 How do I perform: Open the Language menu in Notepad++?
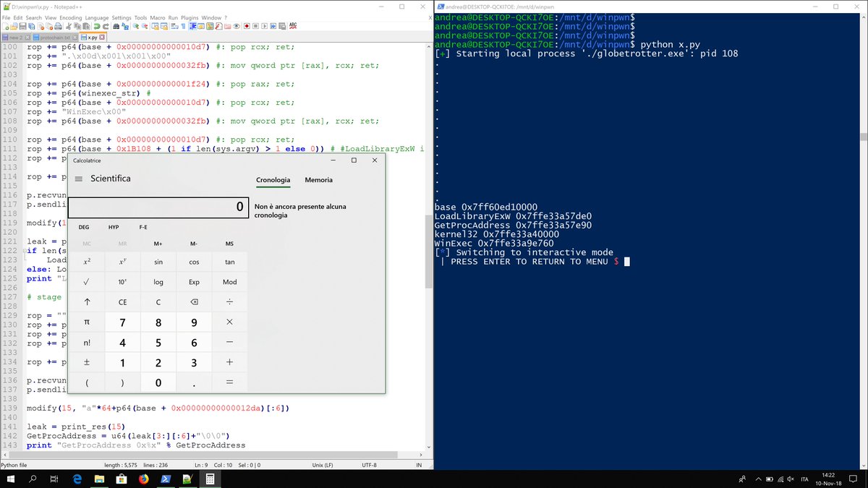96,17
